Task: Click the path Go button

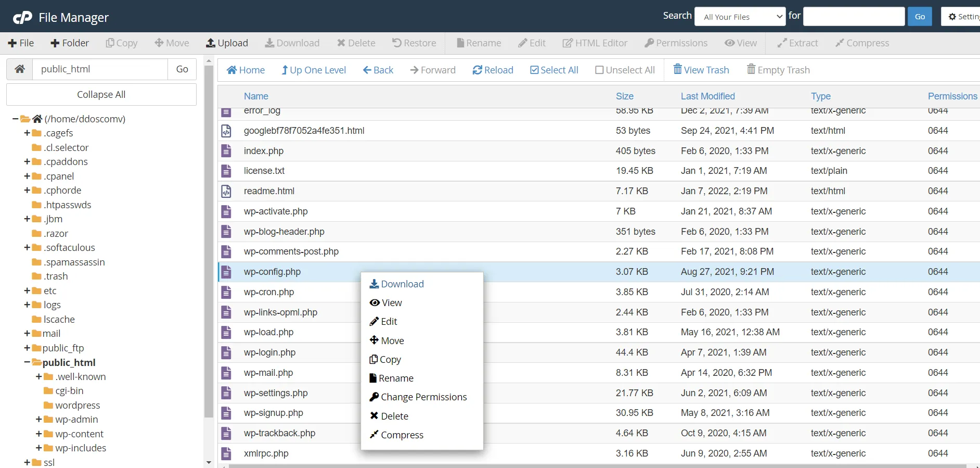Action: click(x=182, y=69)
